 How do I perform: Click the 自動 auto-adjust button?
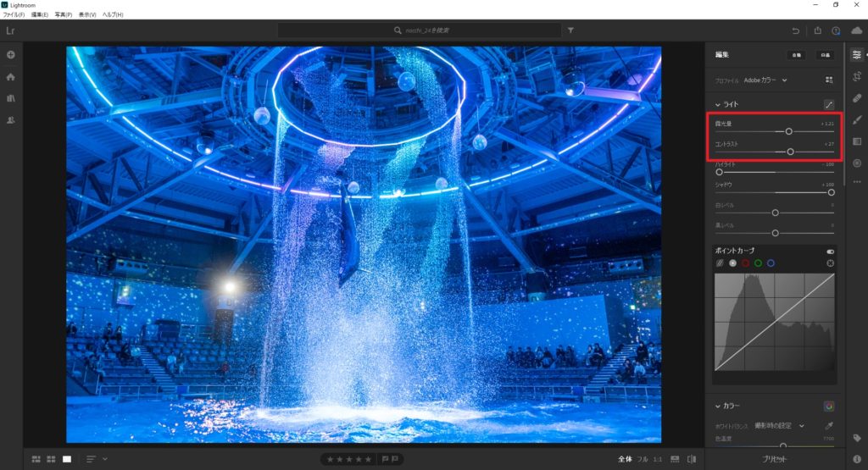point(797,55)
